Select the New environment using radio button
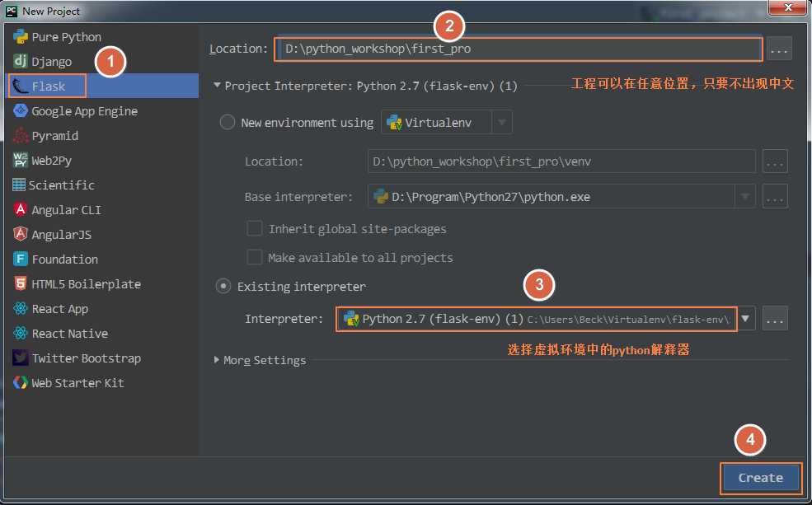The height and width of the screenshot is (505, 812). pos(228,123)
